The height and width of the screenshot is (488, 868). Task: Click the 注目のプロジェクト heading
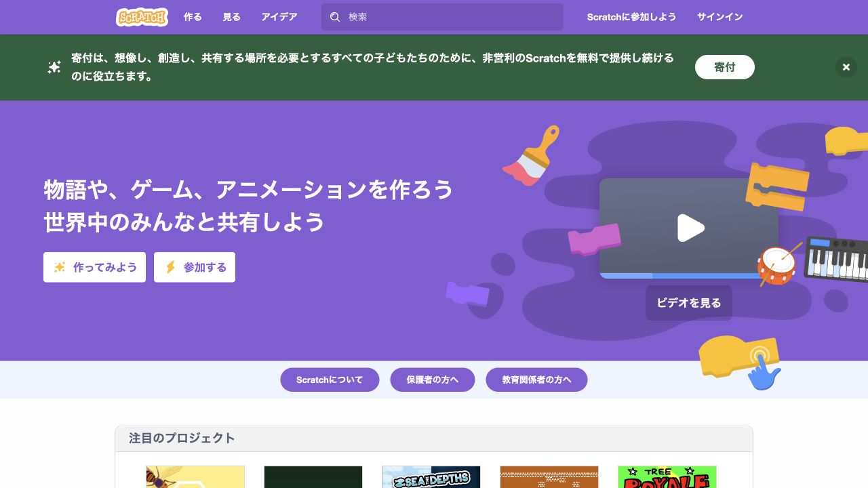(182, 438)
